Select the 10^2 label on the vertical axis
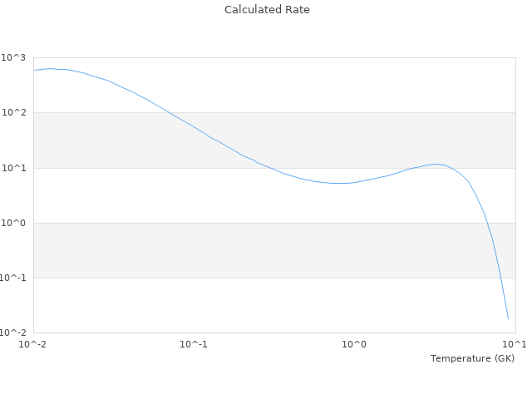 point(14,112)
